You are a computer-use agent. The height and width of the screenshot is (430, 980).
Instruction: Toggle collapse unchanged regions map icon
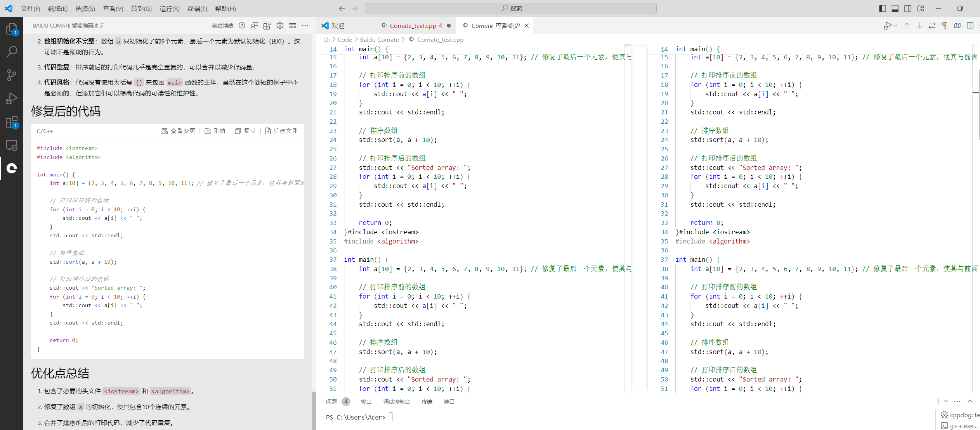coord(957,26)
